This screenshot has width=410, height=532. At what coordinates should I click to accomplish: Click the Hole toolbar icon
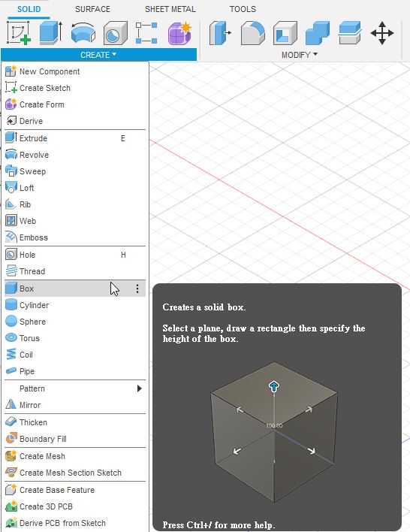pos(116,33)
